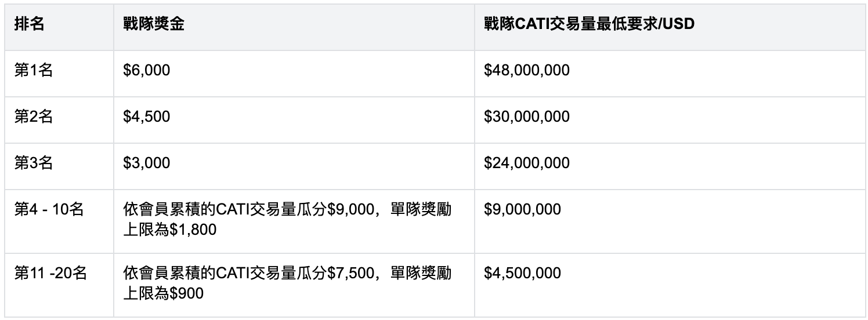Select the 第3名 rank cell
This screenshot has width=868, height=320.
33,163
